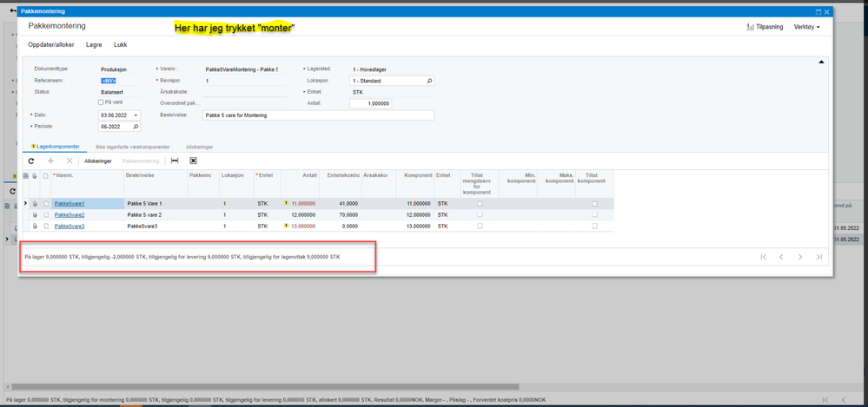Select the description cell 'Pakke5vare3'
The image size is (868, 407).
point(156,226)
